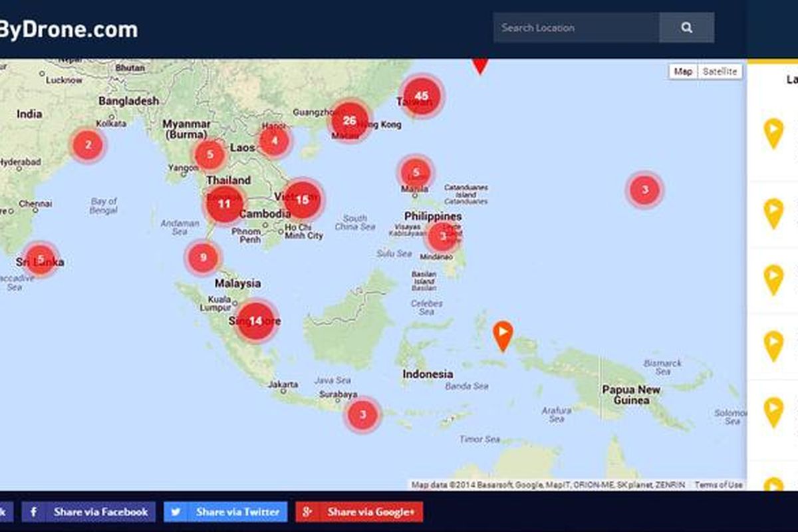Open the cluster of 26 near Hong Kong
798x532 pixels.
point(350,121)
